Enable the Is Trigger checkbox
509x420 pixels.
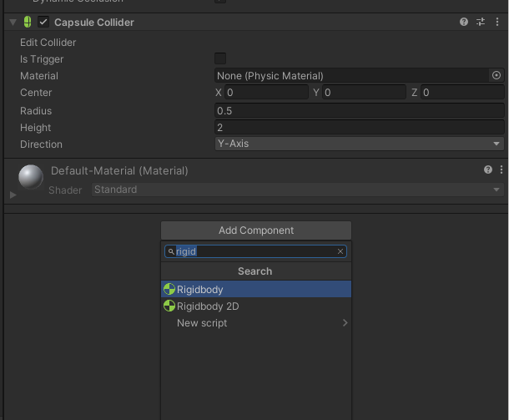pyautogui.click(x=220, y=58)
